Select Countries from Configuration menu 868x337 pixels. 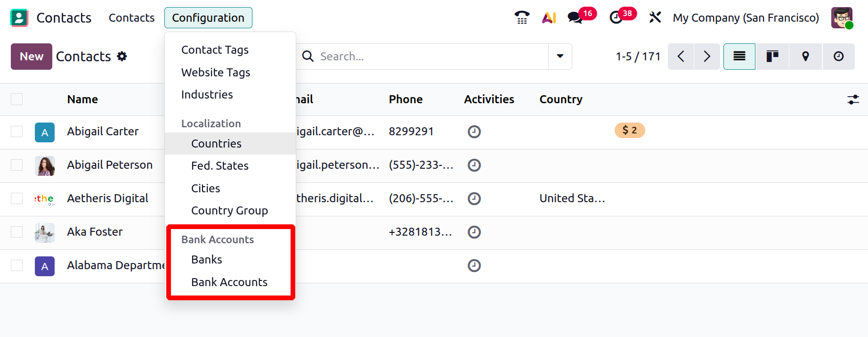pos(216,144)
